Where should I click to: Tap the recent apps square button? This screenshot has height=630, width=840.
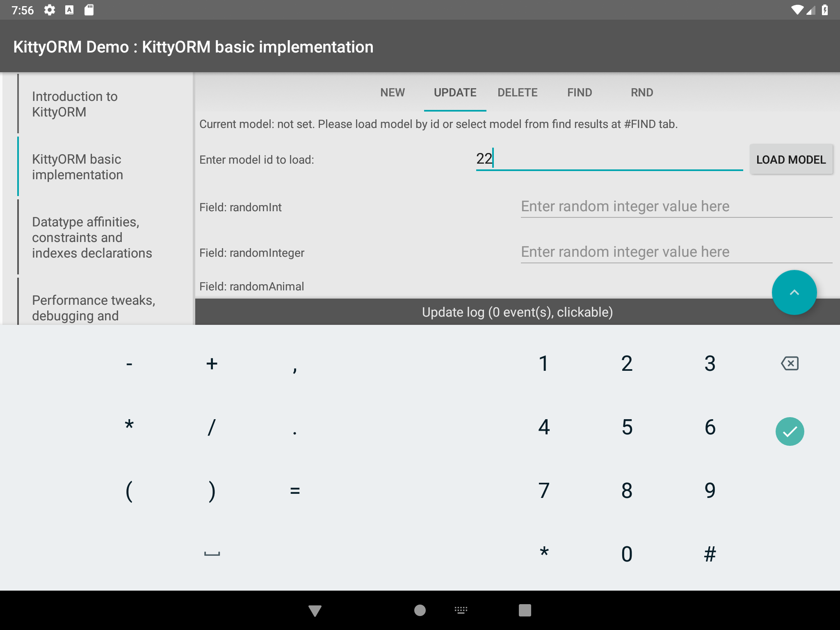[x=525, y=610]
